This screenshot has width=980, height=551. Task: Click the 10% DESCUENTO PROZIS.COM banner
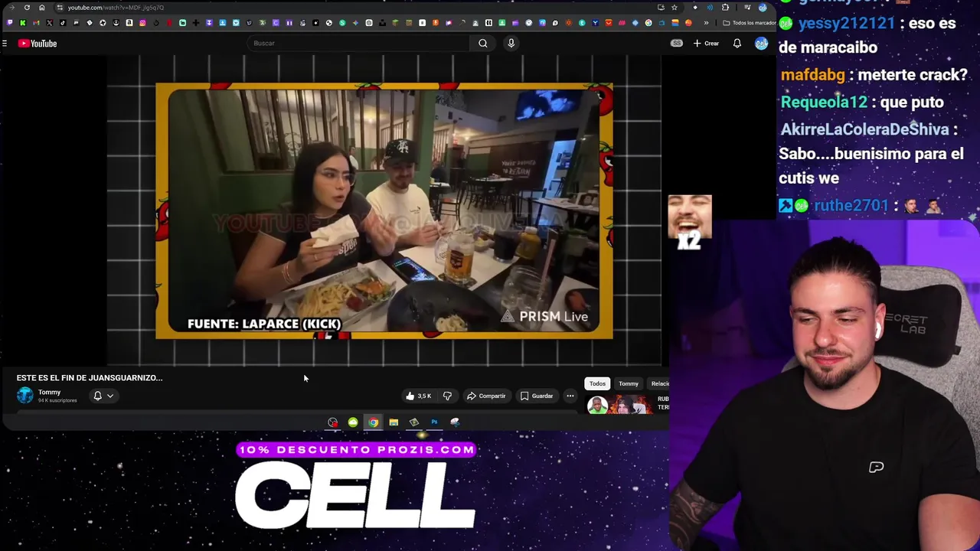(357, 450)
